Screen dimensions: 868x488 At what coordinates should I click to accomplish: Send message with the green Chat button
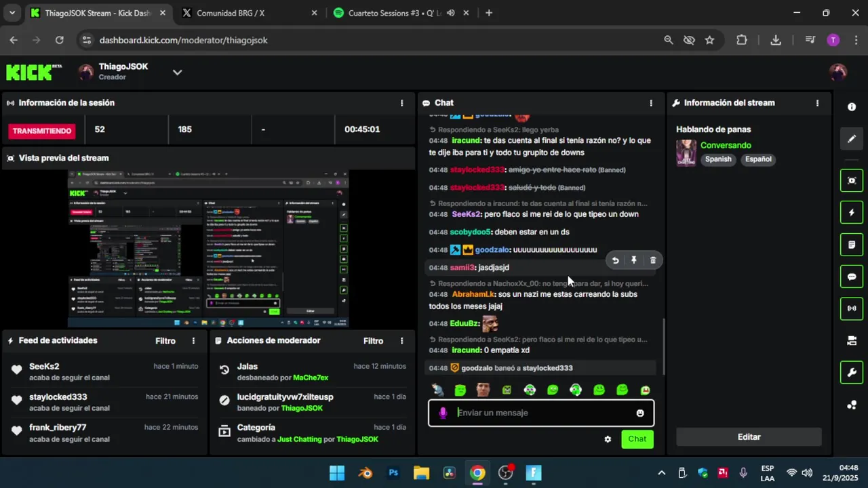[x=637, y=439]
